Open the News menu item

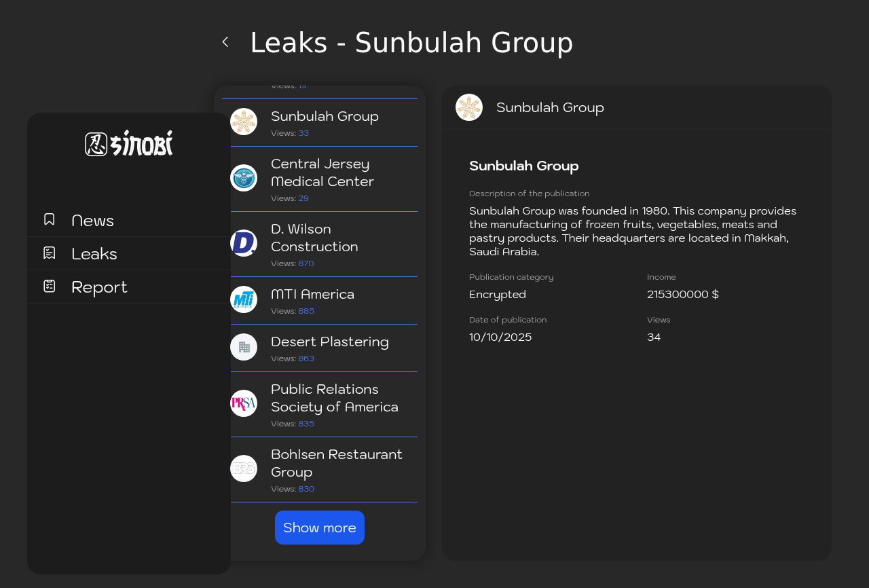pos(92,221)
